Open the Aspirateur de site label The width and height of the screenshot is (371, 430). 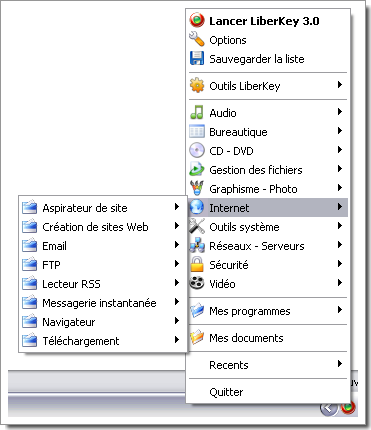(85, 208)
